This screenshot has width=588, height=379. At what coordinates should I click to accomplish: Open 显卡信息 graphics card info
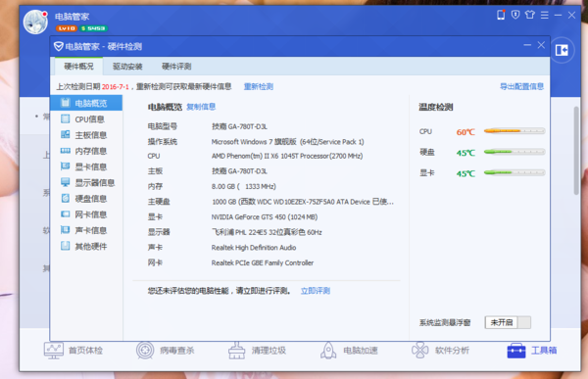click(x=86, y=166)
